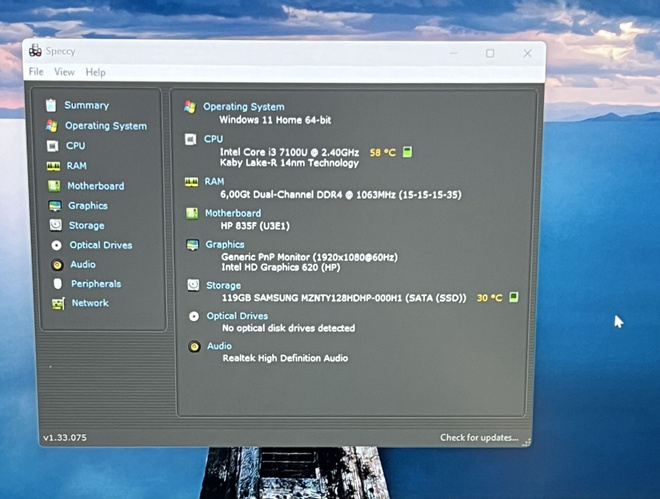This screenshot has height=499, width=660.
Task: Maximize the Speccy window
Action: coord(490,53)
